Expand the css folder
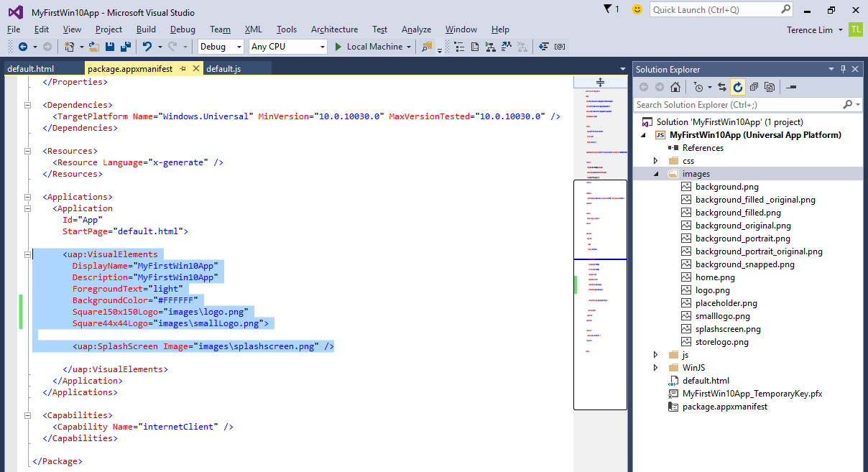Screen dimensions: 868x472 [x=655, y=161]
